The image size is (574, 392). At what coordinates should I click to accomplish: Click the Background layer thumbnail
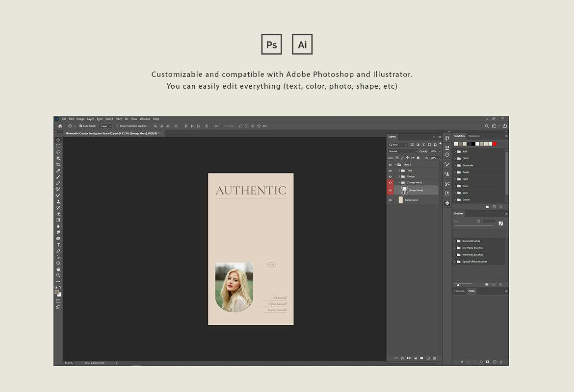pyautogui.click(x=400, y=200)
